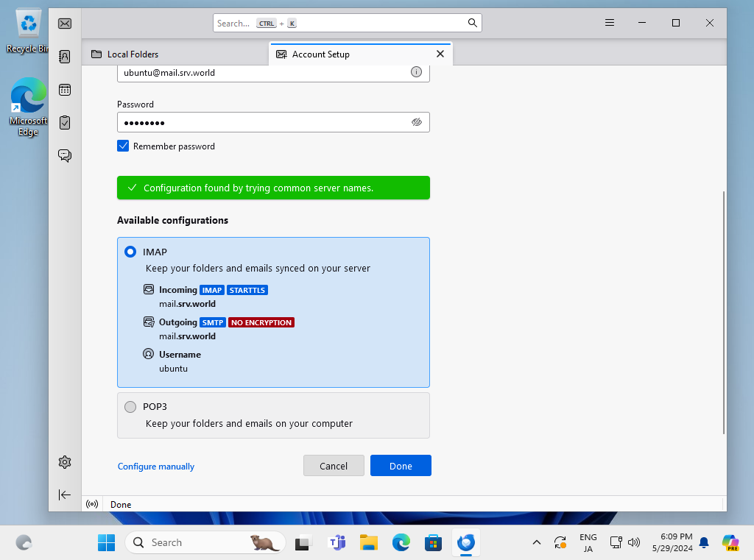Image resolution: width=754 pixels, height=560 pixels.
Task: Close the Account Setup tab
Action: 440,54
